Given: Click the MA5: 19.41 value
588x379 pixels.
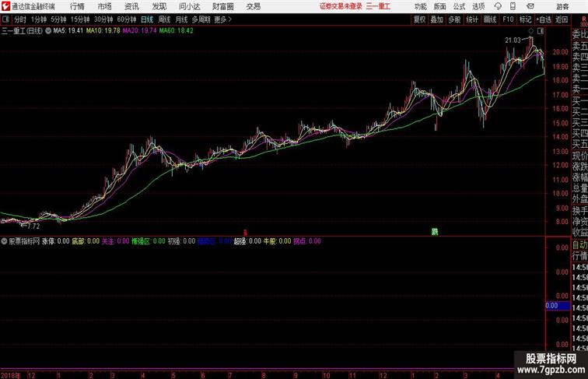Looking at the screenshot, I should tap(68, 31).
